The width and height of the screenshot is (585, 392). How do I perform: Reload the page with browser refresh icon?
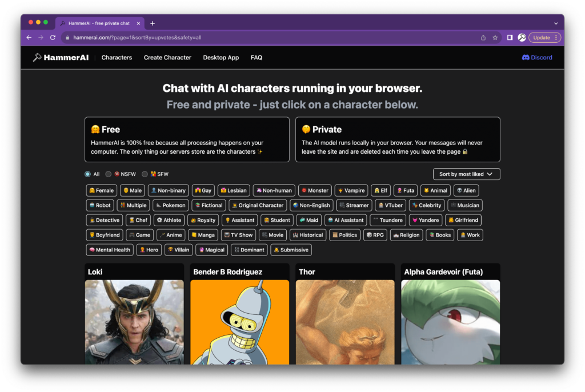[x=53, y=38]
